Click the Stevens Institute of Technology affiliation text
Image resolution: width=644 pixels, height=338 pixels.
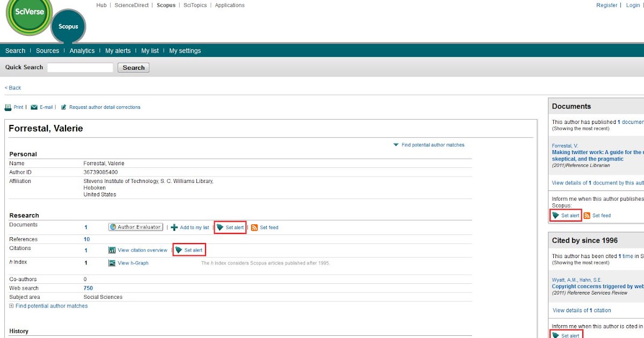coord(149,181)
